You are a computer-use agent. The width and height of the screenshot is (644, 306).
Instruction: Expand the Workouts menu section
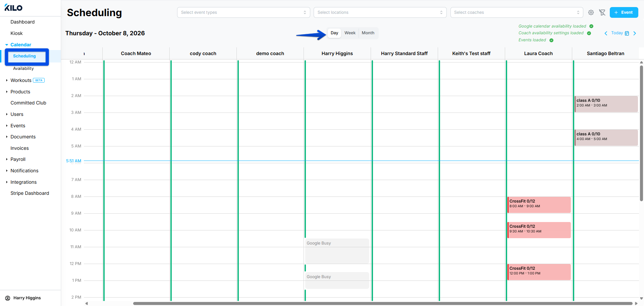7,80
